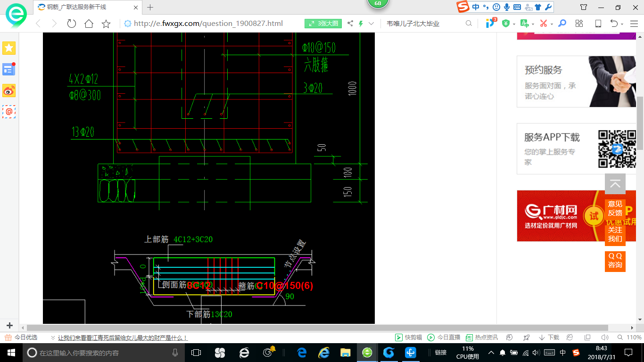Click the vertical page scrollbar
Image resolution: width=644 pixels, height=362 pixels.
pos(640,123)
